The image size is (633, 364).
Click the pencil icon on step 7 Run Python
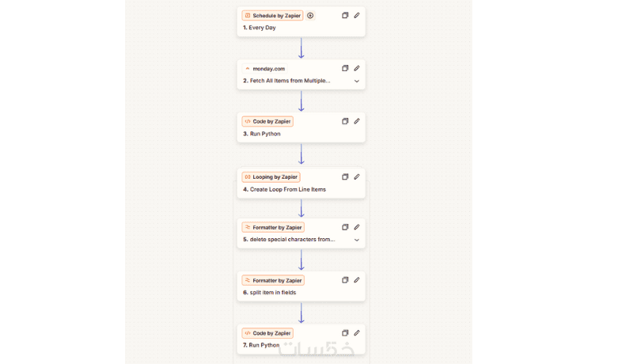point(357,333)
